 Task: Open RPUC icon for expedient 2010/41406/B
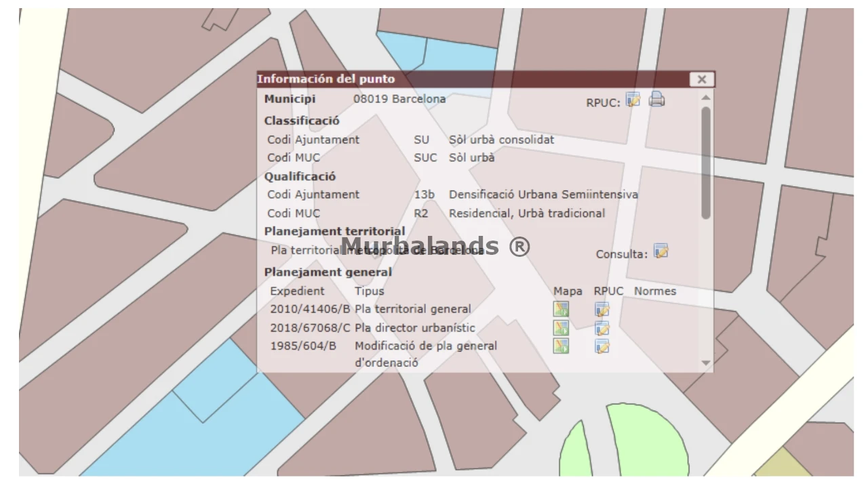tap(602, 310)
